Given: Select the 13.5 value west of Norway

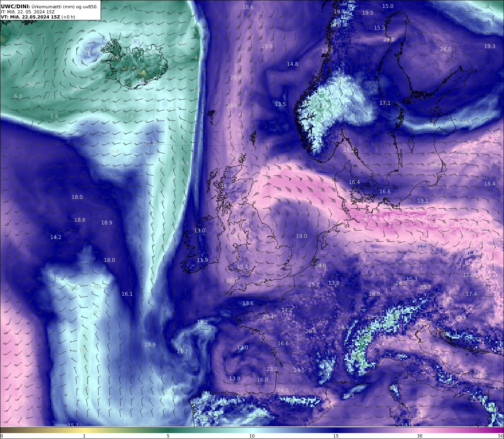Looking at the screenshot, I should pyautogui.click(x=280, y=104).
